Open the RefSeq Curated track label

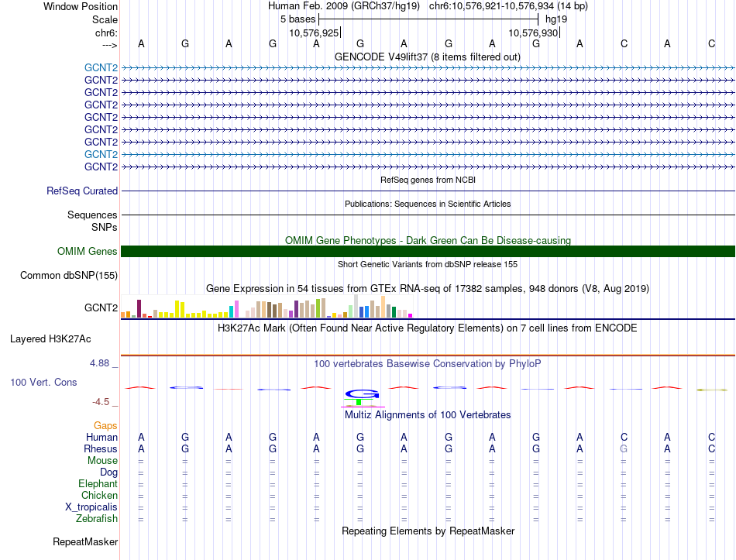point(82,191)
